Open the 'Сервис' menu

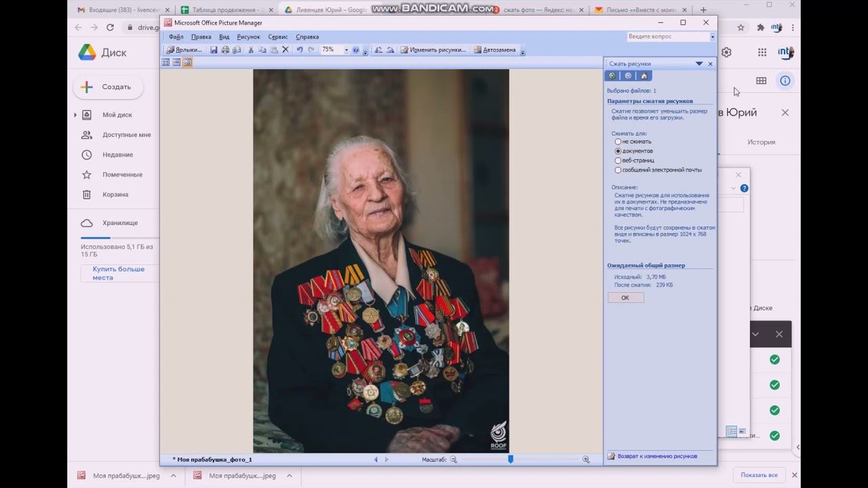point(277,37)
